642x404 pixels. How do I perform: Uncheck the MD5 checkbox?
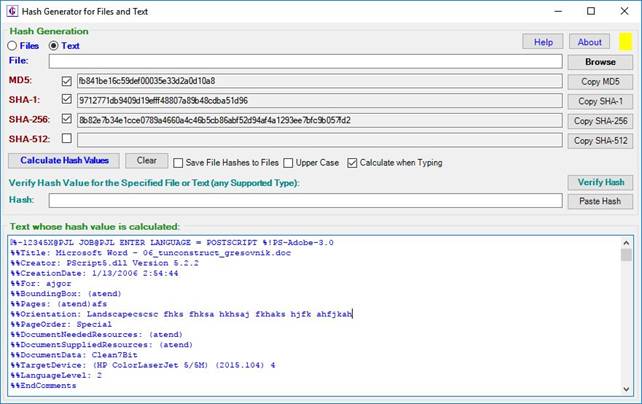coord(67,81)
